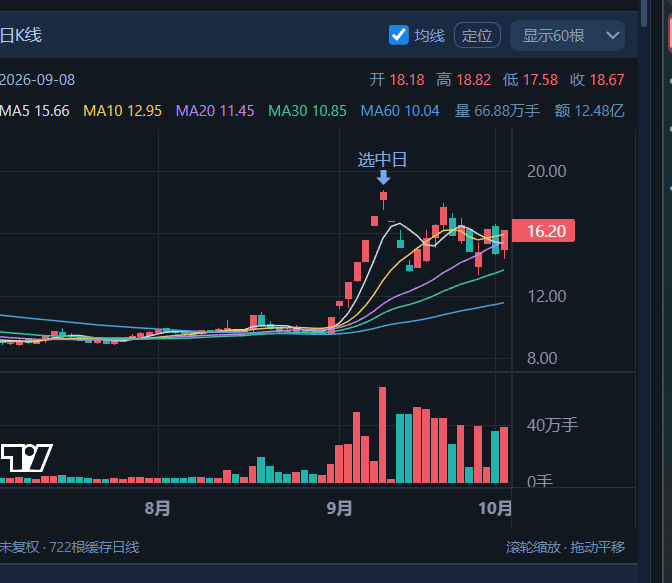
Task: Click the MA60 10.04 indicator value
Action: tap(400, 111)
